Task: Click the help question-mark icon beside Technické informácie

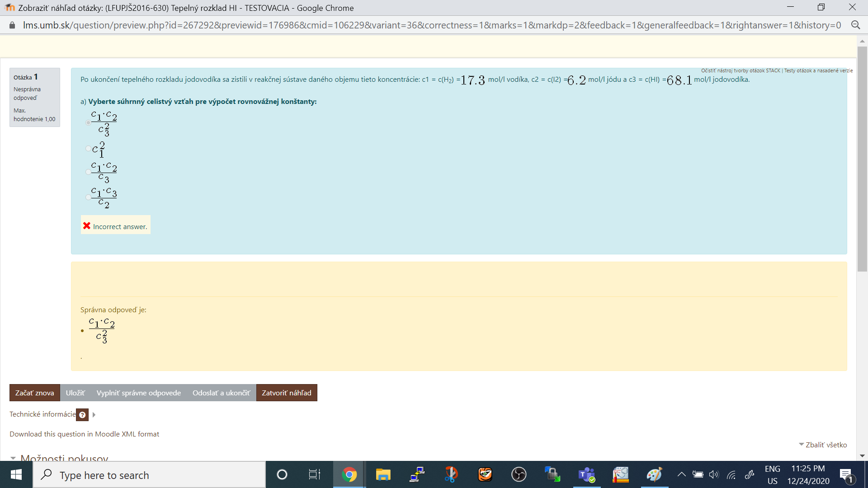Action: pyautogui.click(x=82, y=415)
